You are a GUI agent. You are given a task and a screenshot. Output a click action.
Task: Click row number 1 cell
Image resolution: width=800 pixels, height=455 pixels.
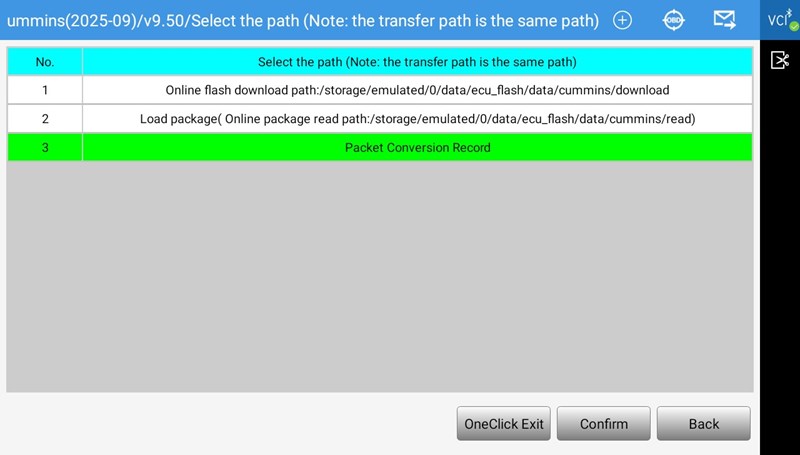coord(45,90)
